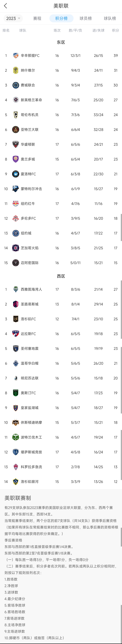122x644 pixels.
Task: Open the 休斯顿迪纳摩 team name
Action: pyautogui.click(x=31, y=423)
